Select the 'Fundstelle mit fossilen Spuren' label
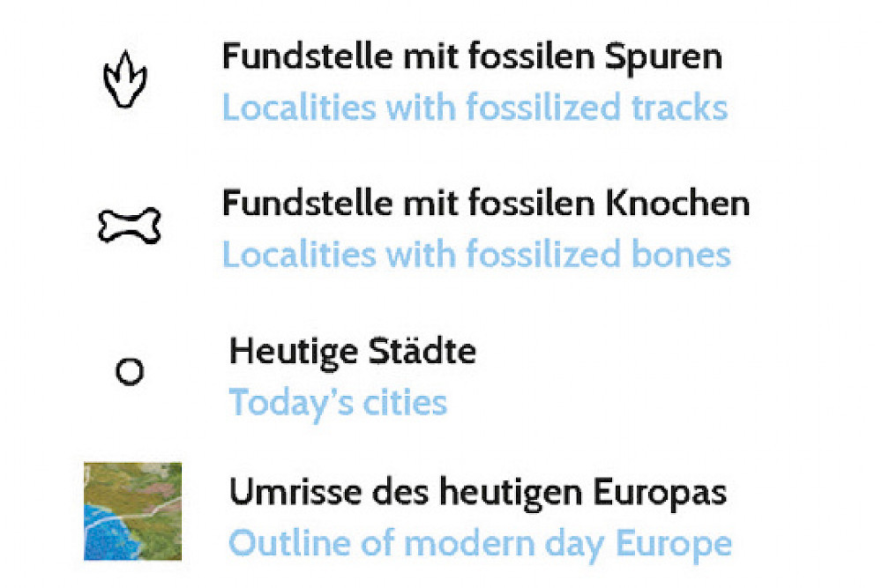The image size is (882, 588). point(472,57)
